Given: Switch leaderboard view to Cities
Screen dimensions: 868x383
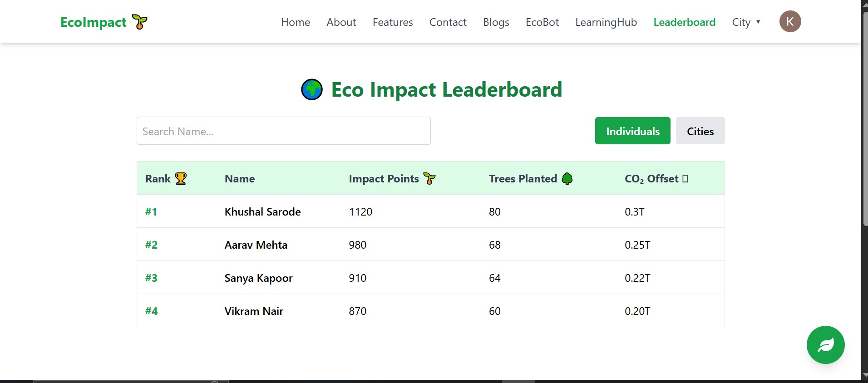Looking at the screenshot, I should pyautogui.click(x=700, y=131).
